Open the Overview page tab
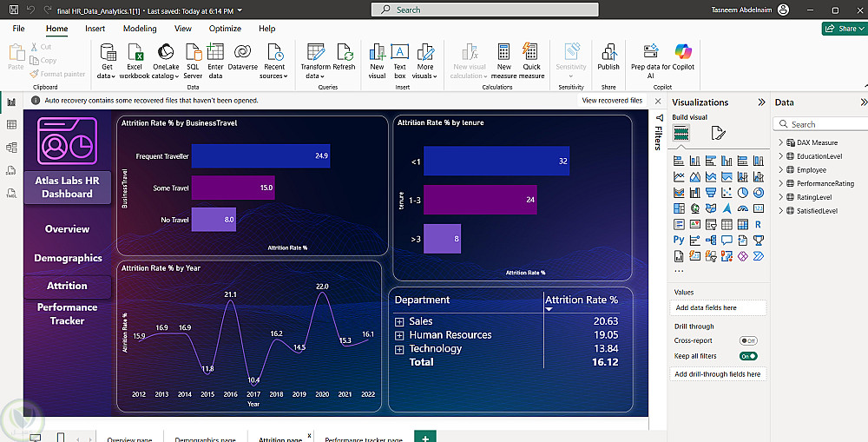 click(129, 439)
